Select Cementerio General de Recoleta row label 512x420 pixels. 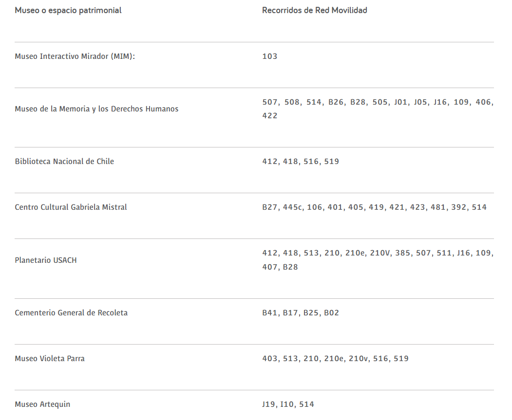click(x=71, y=312)
